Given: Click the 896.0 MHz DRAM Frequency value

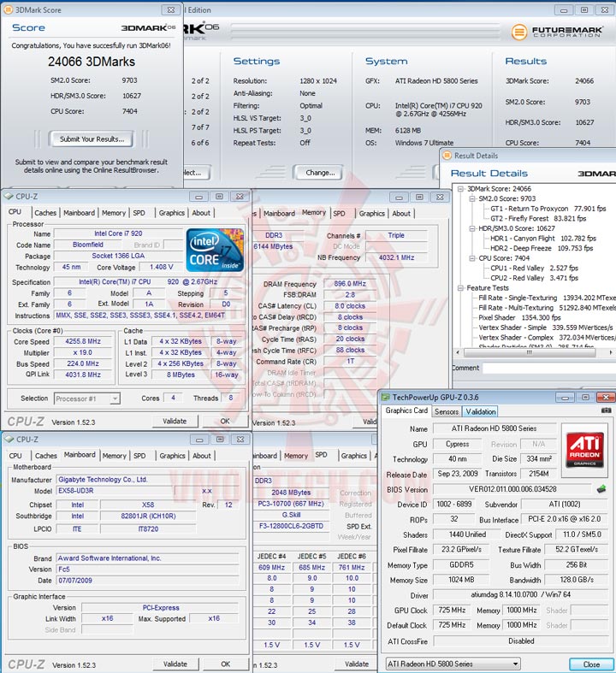Looking at the screenshot, I should (350, 284).
